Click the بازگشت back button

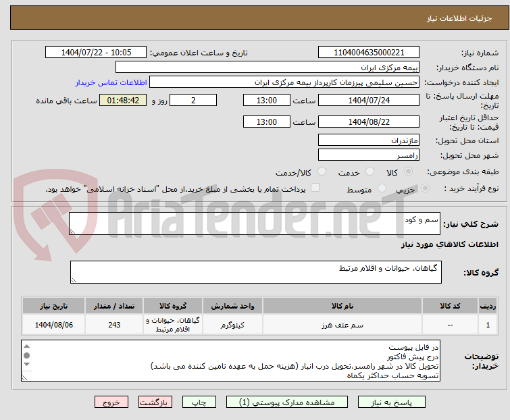(155, 402)
